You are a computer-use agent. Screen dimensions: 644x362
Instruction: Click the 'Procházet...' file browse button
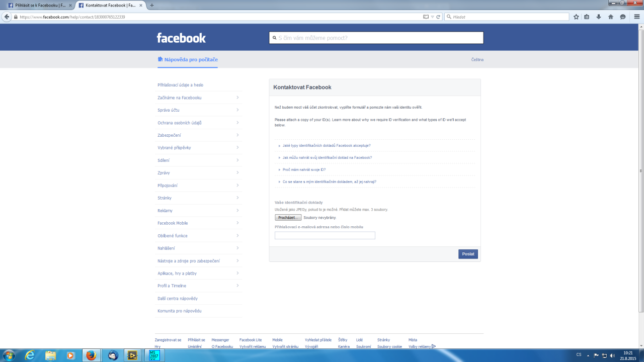[288, 218]
